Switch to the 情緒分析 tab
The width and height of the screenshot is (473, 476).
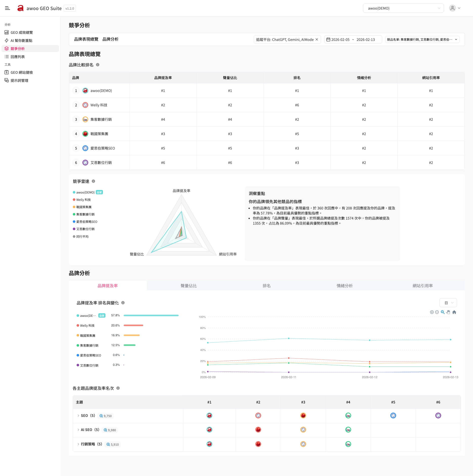point(345,286)
